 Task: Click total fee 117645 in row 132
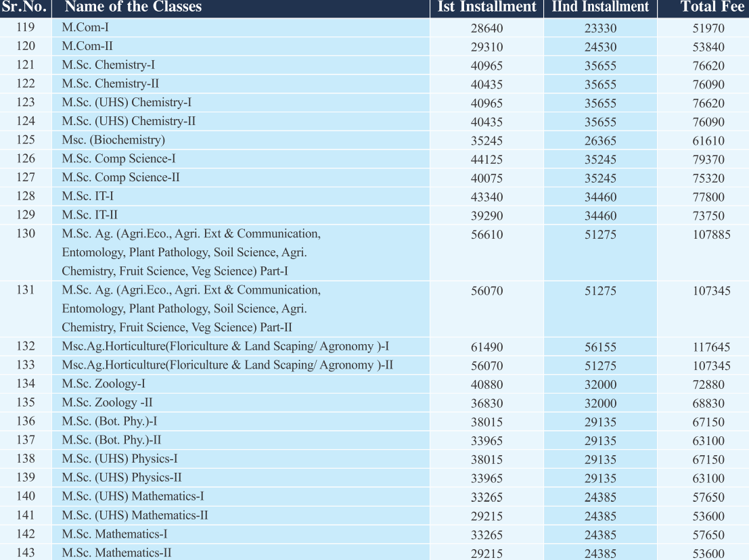pyautogui.click(x=711, y=347)
